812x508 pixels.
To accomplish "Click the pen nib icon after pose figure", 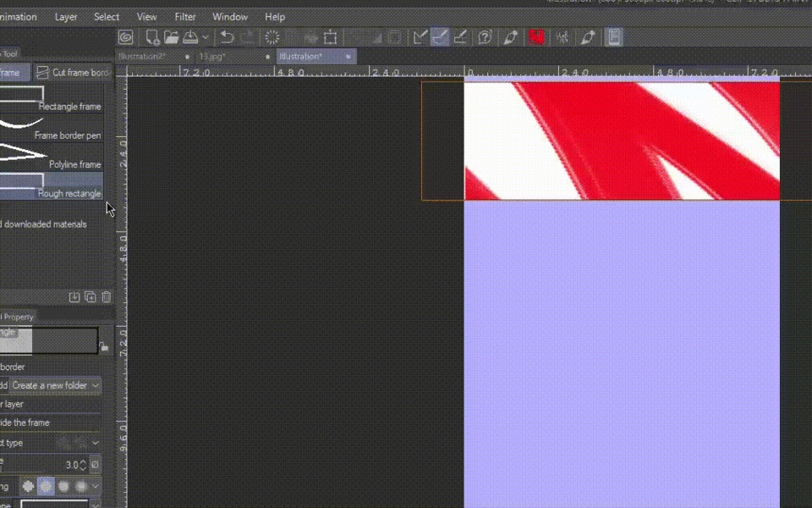I will point(588,37).
